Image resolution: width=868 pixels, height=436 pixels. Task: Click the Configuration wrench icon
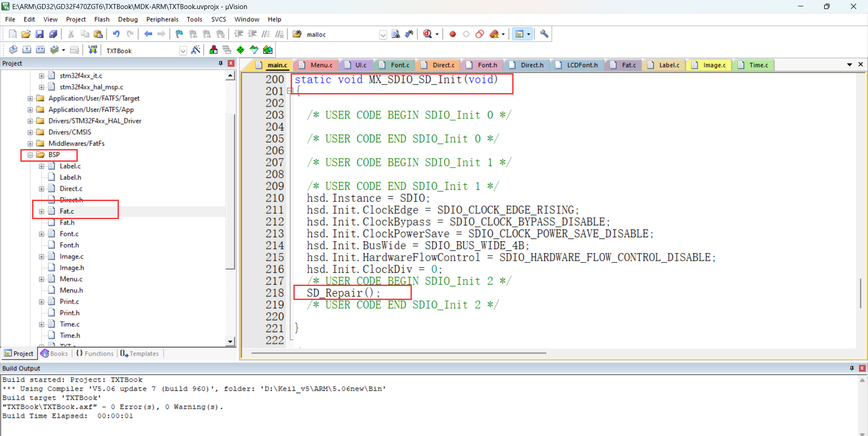pyautogui.click(x=544, y=34)
